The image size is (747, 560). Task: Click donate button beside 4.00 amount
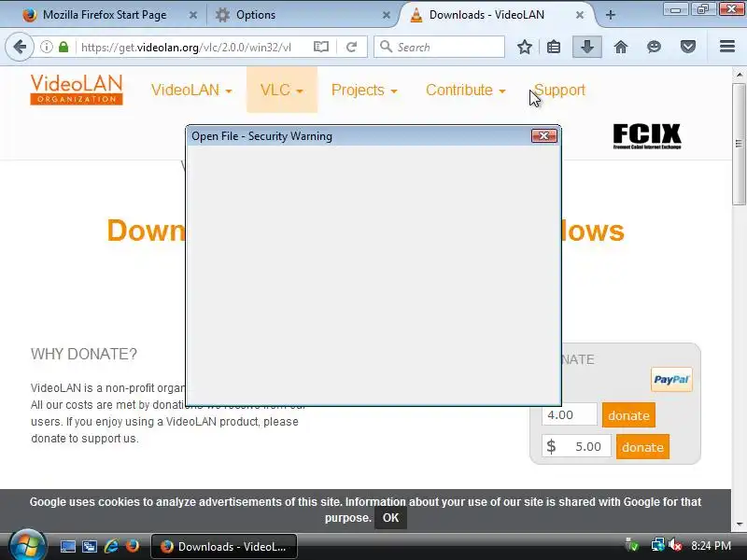(x=628, y=415)
